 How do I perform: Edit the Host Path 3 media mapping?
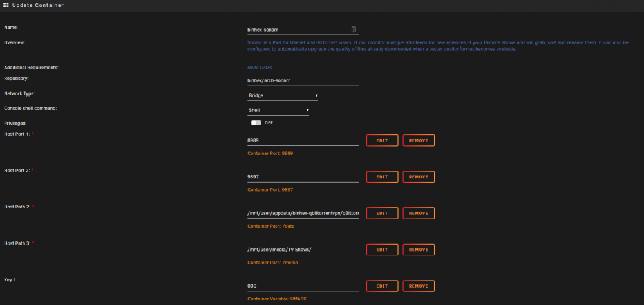pos(382,250)
